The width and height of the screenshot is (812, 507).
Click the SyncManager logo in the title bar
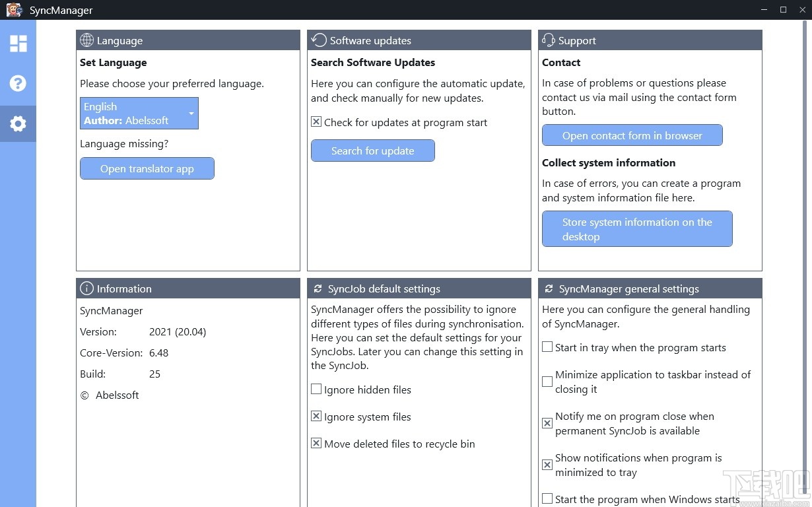[13, 10]
